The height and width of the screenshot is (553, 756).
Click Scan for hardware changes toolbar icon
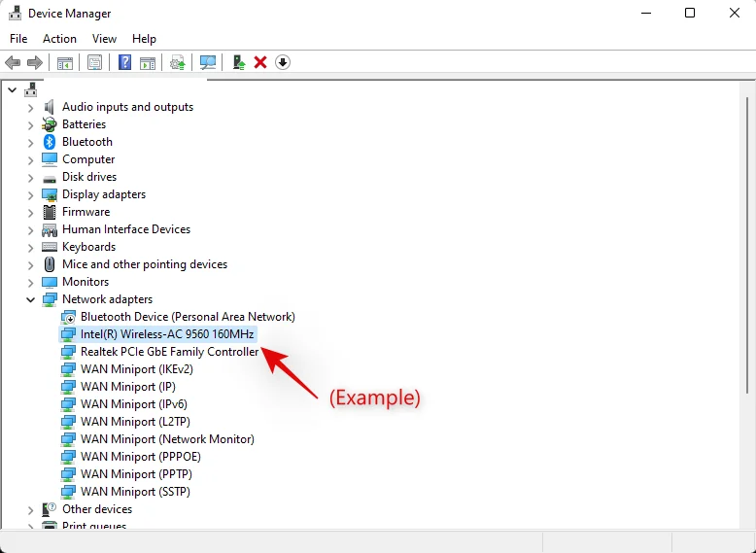pos(208,62)
